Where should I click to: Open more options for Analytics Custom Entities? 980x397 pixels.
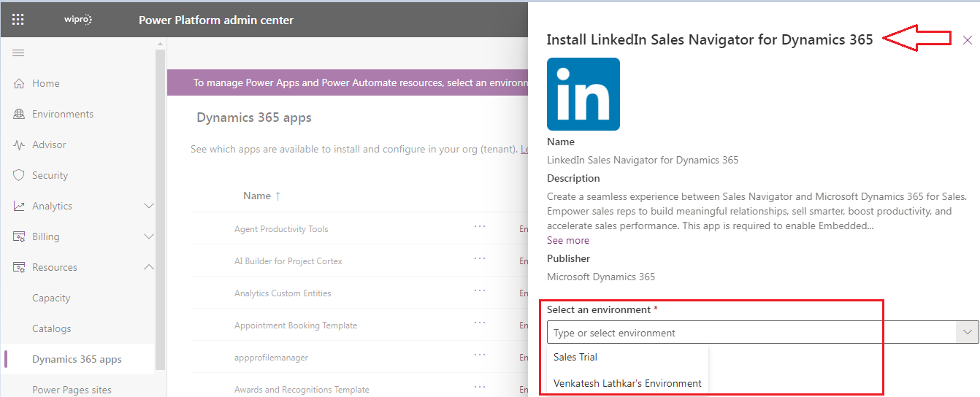(x=480, y=290)
